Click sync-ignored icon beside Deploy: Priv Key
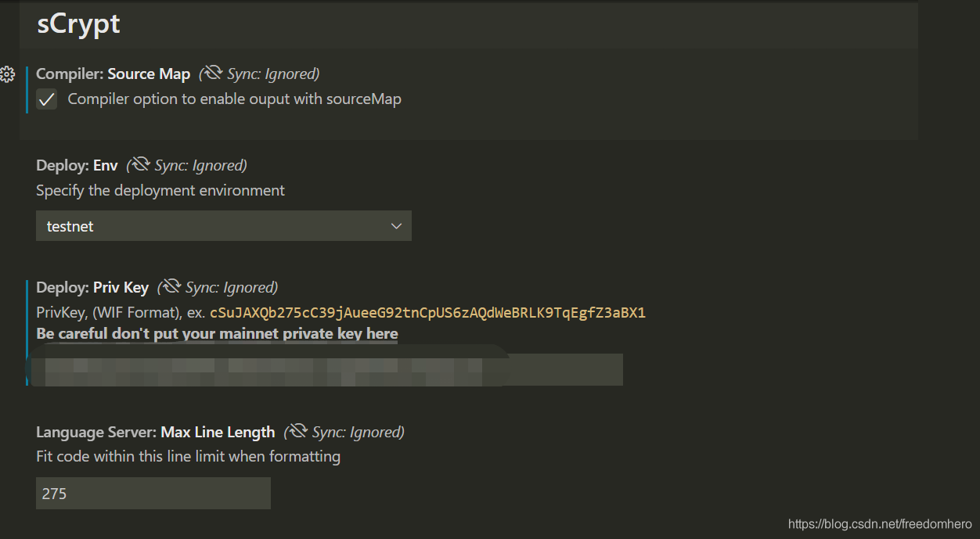 (171, 287)
